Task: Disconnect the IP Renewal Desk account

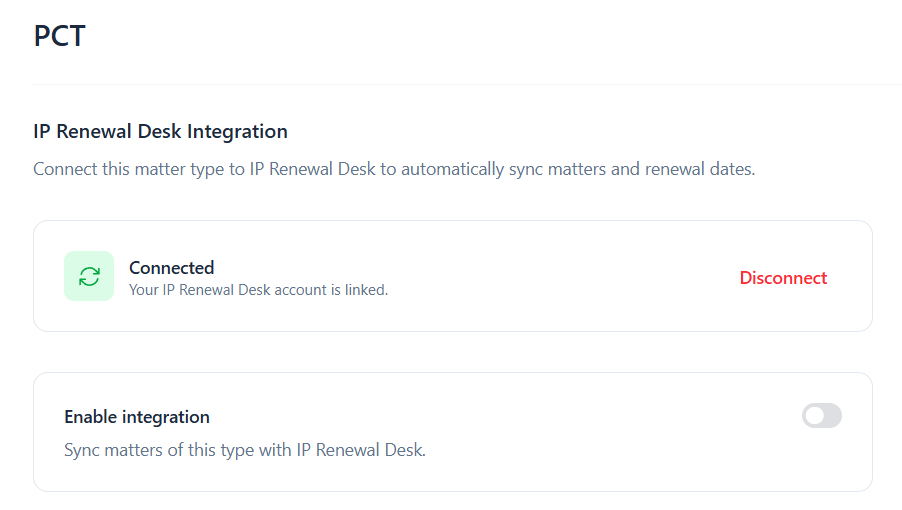Action: point(783,278)
